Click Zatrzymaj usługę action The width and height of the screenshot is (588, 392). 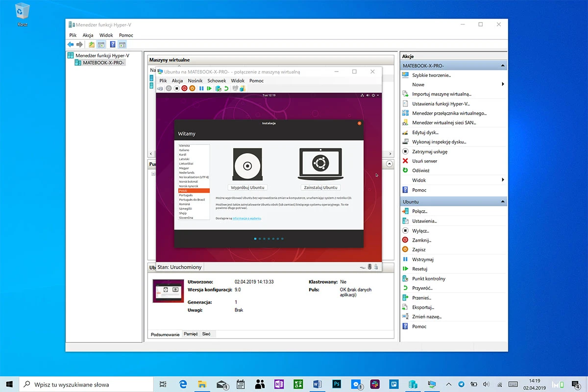coord(429,151)
